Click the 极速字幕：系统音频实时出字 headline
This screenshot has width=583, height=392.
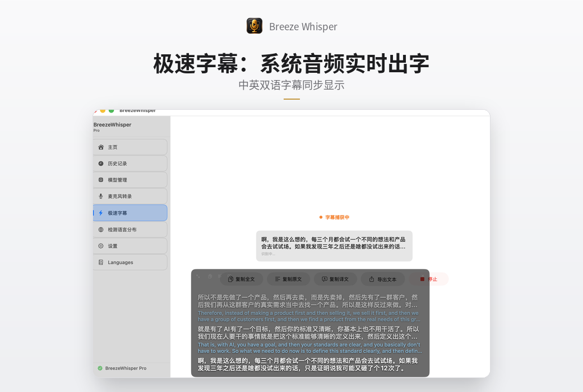point(291,63)
